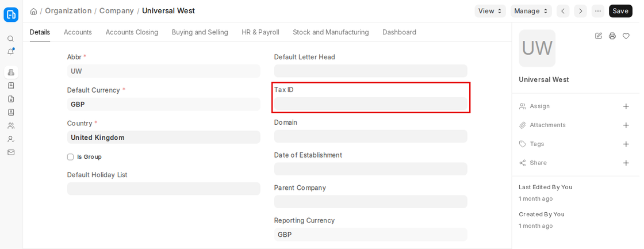Screen dimensions: 644x249
Task: Switch to the Accounts tab
Action: (x=78, y=32)
